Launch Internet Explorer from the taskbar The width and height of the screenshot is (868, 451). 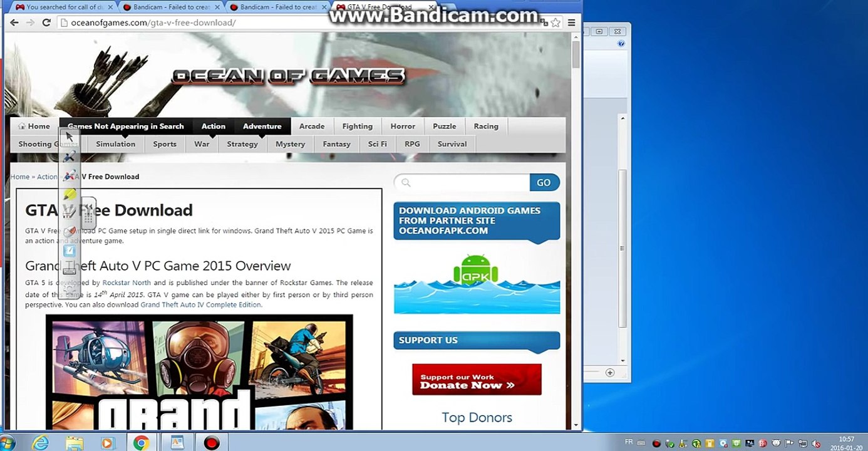[x=41, y=443]
